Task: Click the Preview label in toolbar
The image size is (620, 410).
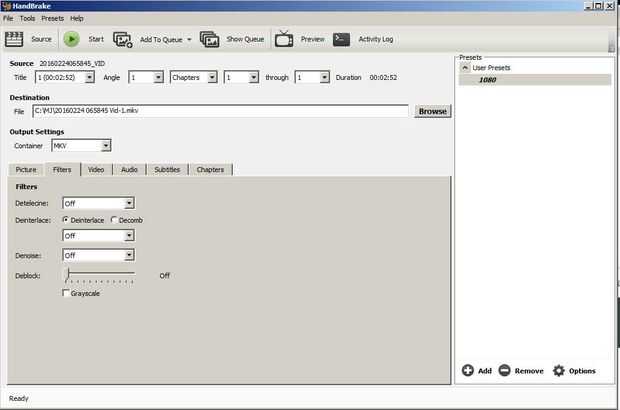Action: coord(312,39)
